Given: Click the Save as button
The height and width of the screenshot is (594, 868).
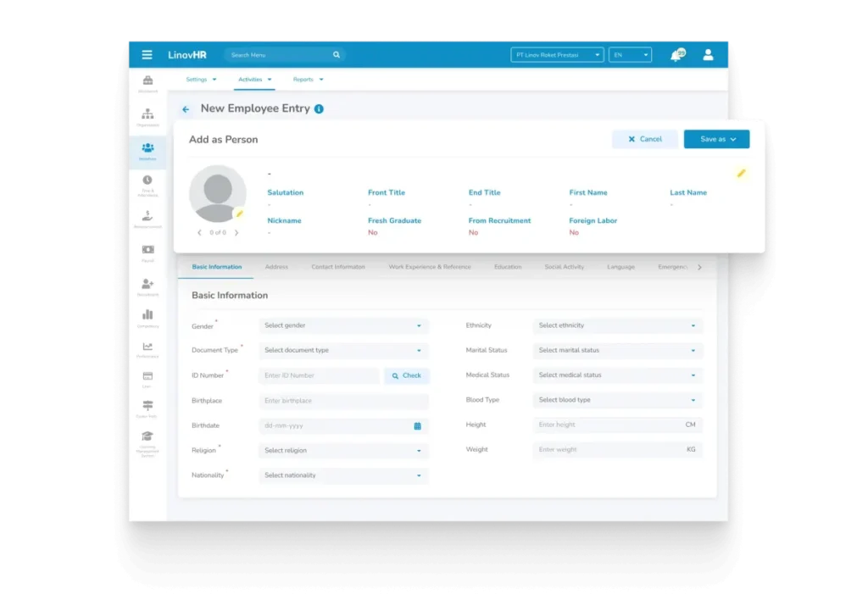Looking at the screenshot, I should coord(716,139).
